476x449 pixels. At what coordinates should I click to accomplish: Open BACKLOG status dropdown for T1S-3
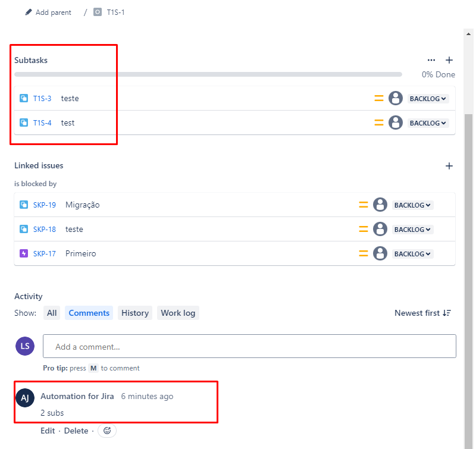pos(428,99)
